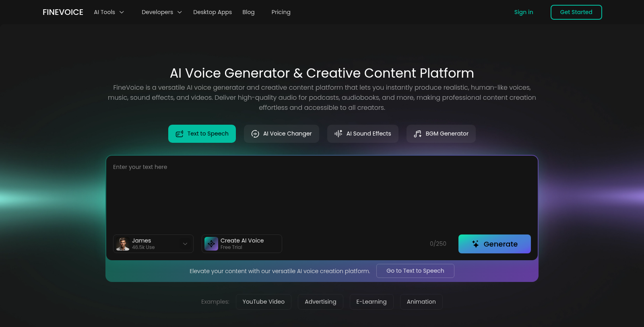644x327 pixels.
Task: Open the Blog link
Action: [248, 12]
